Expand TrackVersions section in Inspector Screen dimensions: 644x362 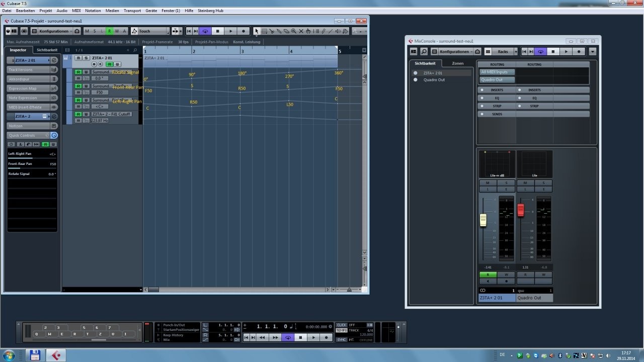coord(33,69)
